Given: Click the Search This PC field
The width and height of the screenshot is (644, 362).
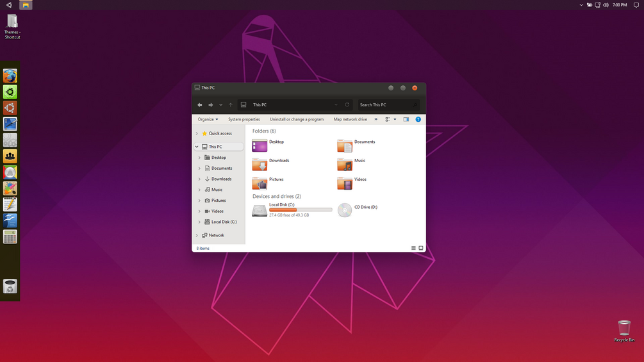Looking at the screenshot, I should [388, 104].
